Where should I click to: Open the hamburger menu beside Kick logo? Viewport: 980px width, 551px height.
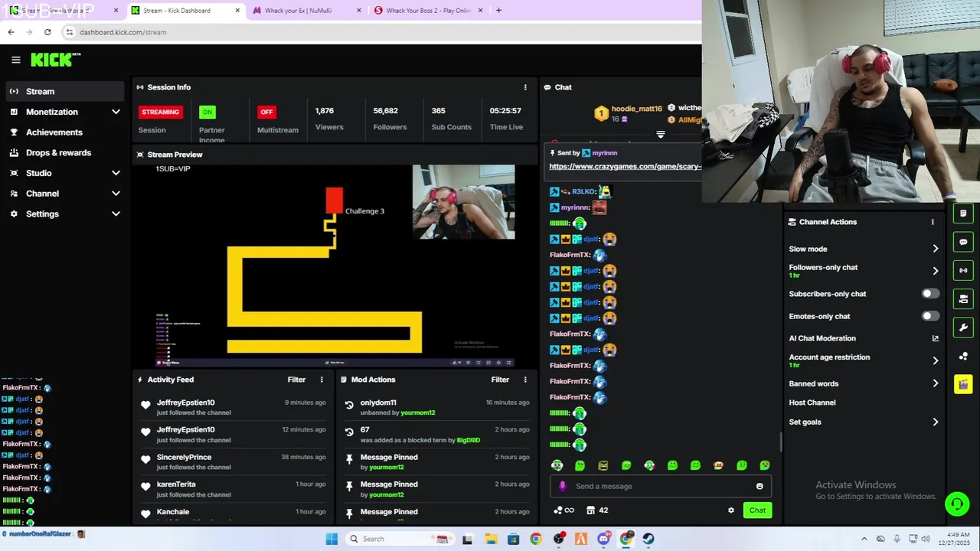pyautogui.click(x=15, y=60)
